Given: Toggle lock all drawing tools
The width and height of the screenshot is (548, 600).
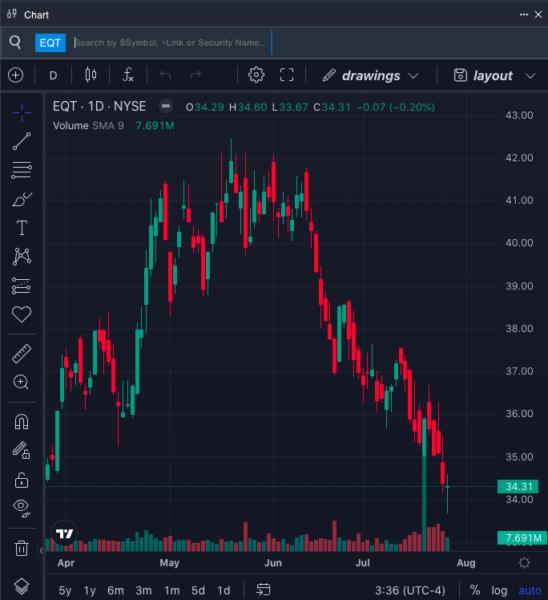Looking at the screenshot, I should [21, 480].
